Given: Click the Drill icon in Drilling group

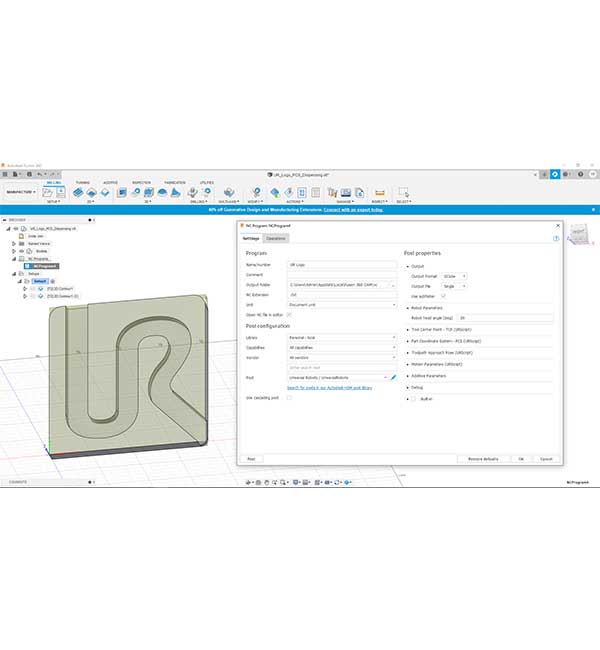Looking at the screenshot, I should pyautogui.click(x=192, y=192).
